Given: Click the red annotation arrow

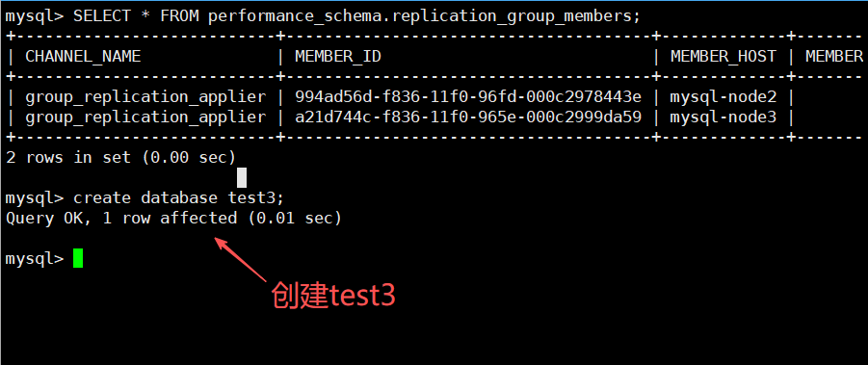Looking at the screenshot, I should 242,259.
